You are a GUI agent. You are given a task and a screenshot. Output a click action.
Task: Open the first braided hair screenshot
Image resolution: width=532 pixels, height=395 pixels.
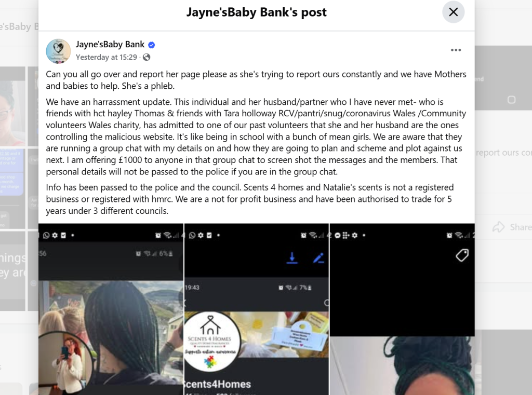111,309
